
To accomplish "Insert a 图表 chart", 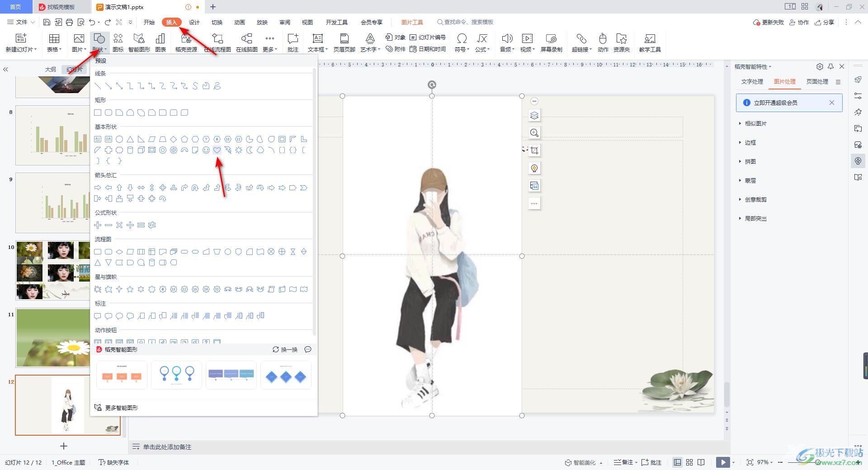I will coord(160,43).
